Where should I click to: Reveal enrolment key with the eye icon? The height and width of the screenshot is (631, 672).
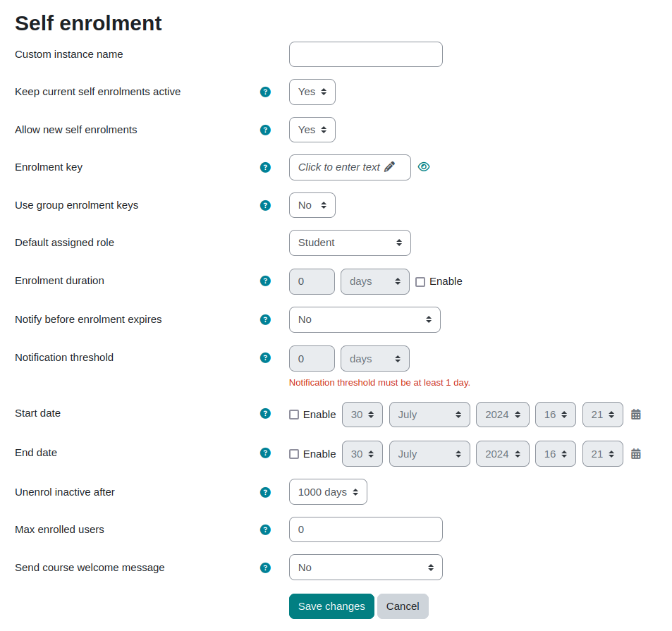424,167
